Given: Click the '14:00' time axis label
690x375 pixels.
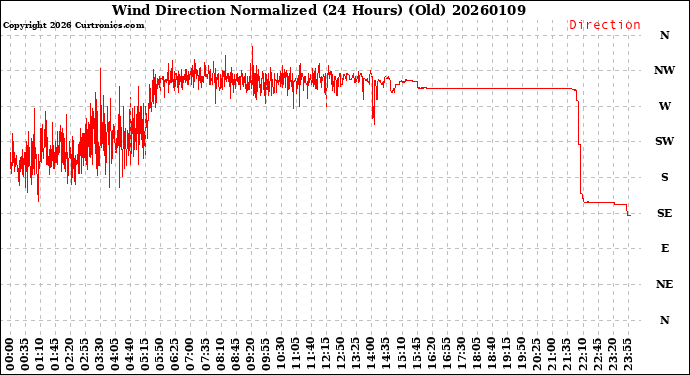Looking at the screenshot, I should [x=371, y=354].
